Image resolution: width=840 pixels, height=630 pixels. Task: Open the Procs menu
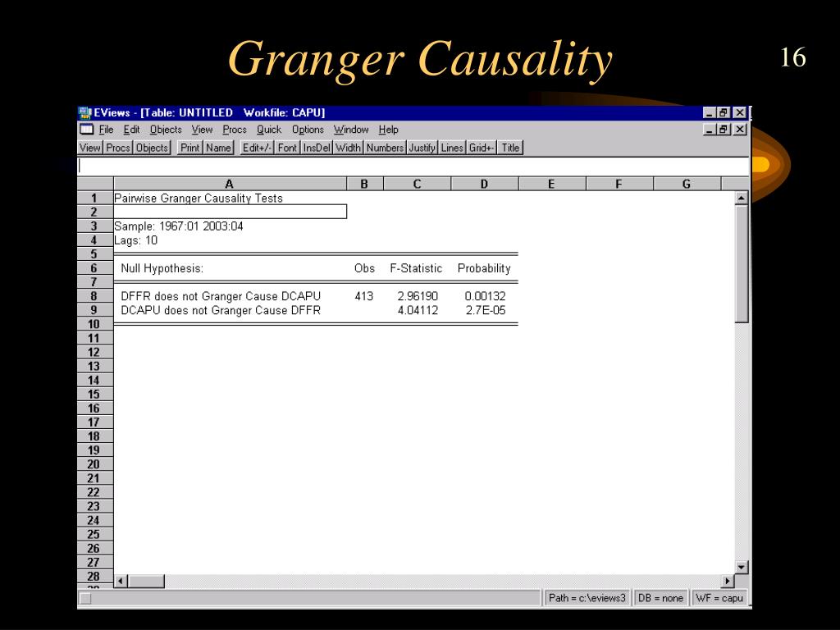pos(235,130)
